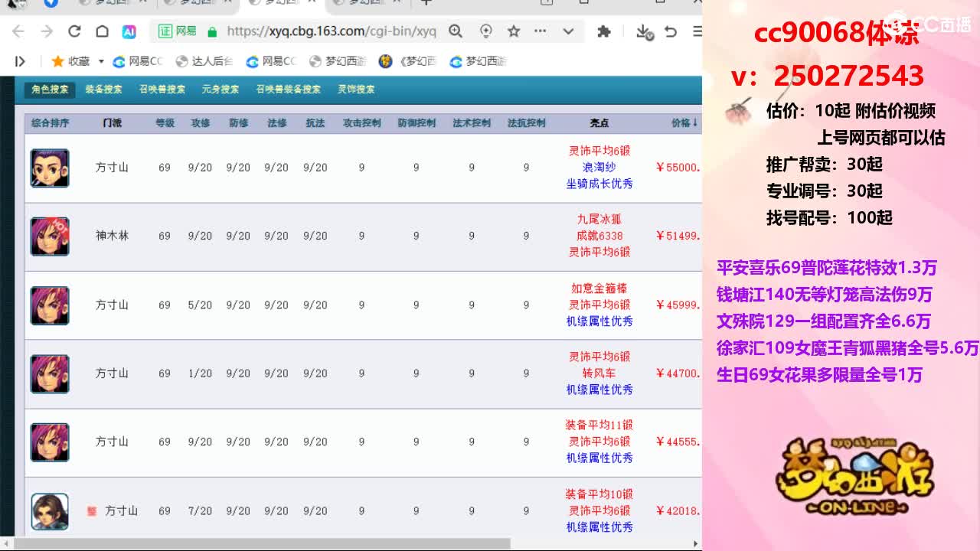This screenshot has width=980, height=551.
Task: Go back using the browser back arrow
Action: tap(18, 31)
